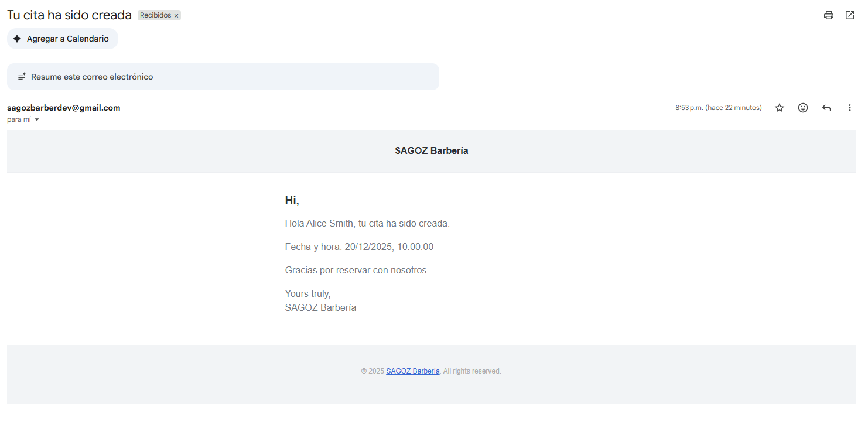Click the "Fecha y hora" appointment line
868x421 pixels.
click(359, 247)
